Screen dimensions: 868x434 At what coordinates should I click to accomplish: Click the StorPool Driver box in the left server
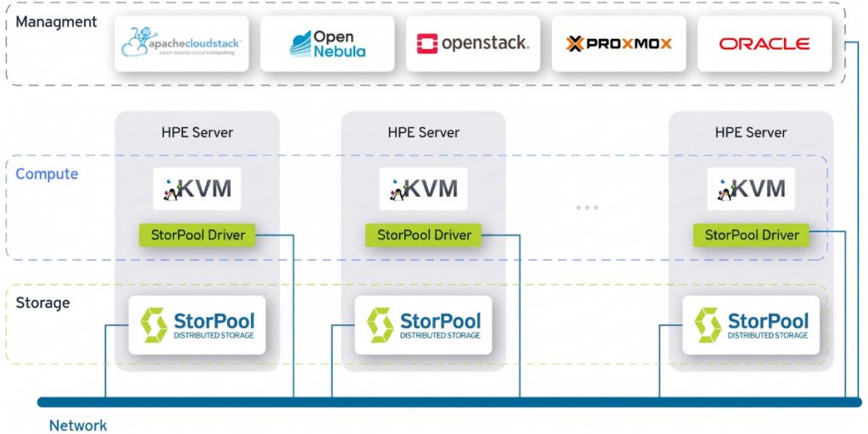click(x=198, y=236)
